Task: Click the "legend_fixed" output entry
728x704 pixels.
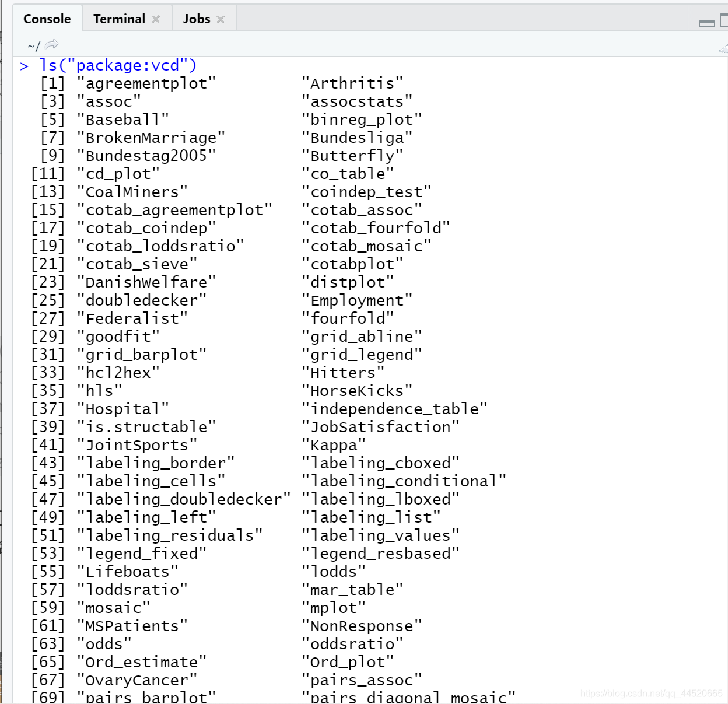Action: 142,554
